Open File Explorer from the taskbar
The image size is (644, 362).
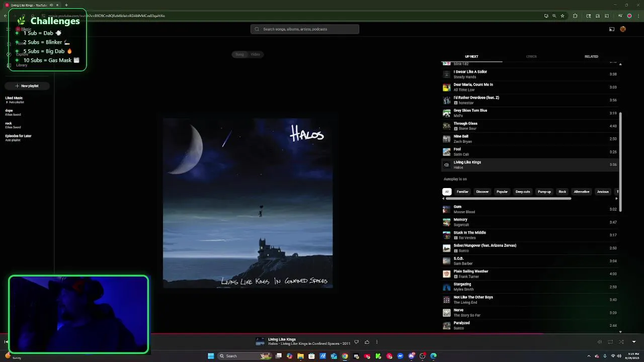[300, 356]
